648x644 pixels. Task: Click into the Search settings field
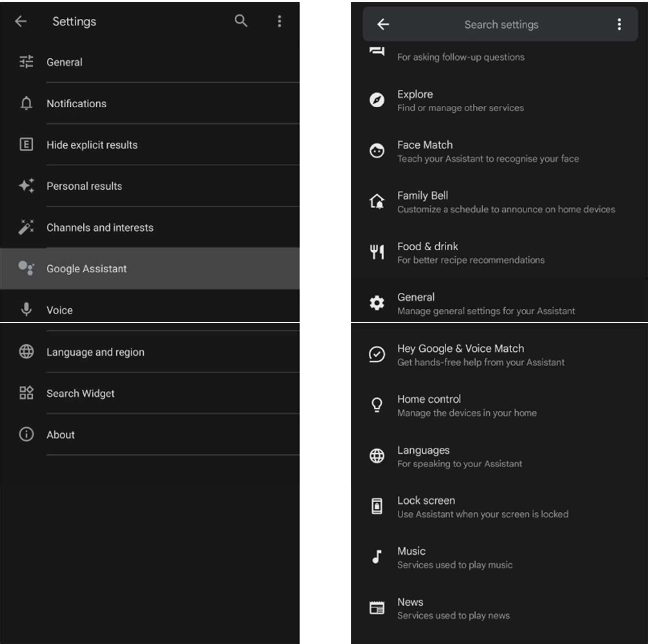coord(501,25)
